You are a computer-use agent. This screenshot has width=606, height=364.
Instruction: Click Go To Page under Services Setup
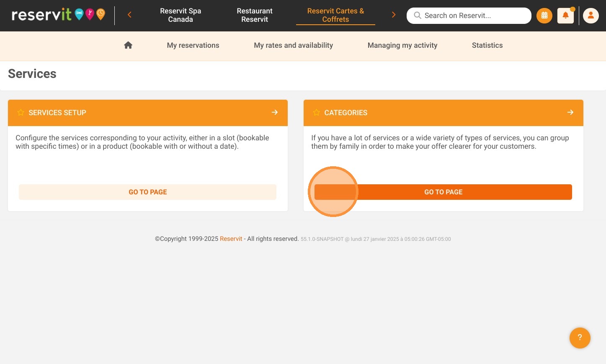147,192
